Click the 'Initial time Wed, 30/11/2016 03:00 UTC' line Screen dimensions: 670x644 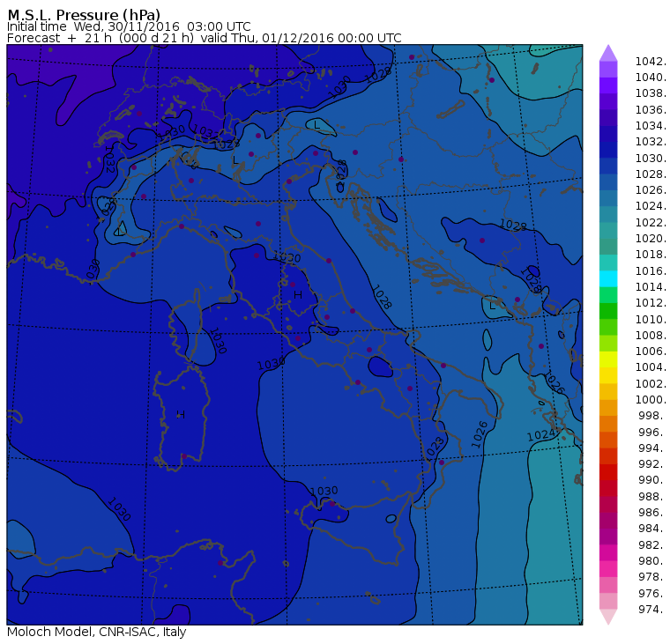coord(129,26)
